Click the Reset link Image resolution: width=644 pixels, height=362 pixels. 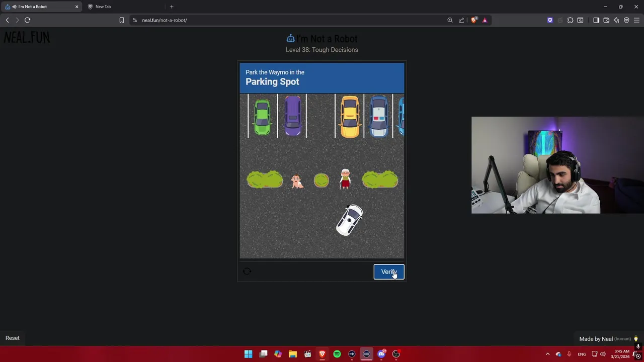point(13,338)
